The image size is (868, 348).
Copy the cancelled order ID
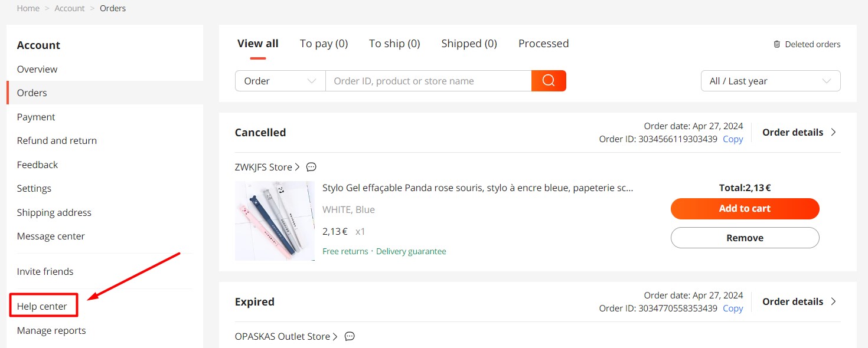click(733, 139)
